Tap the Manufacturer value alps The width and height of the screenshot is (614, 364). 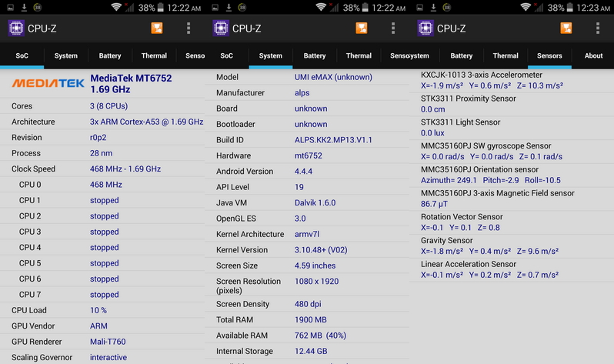tap(302, 93)
